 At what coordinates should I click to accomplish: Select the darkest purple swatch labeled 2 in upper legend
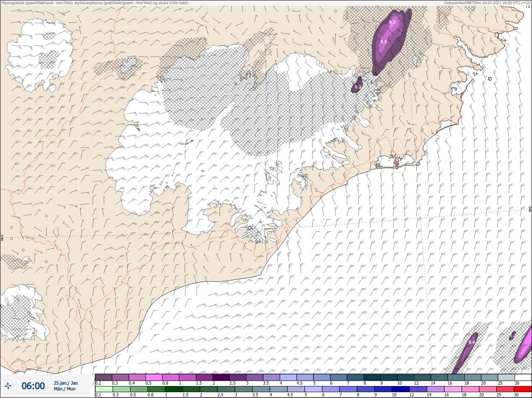point(221,377)
